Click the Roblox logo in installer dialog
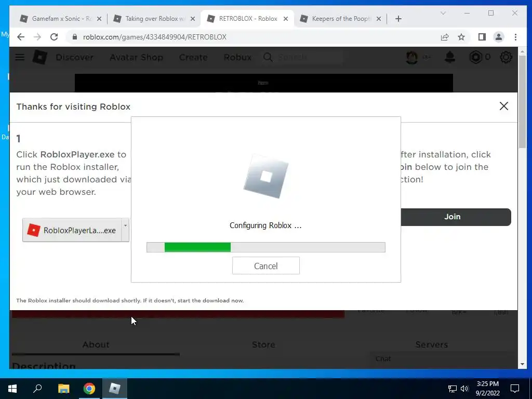The width and height of the screenshot is (532, 399). pyautogui.click(x=266, y=177)
